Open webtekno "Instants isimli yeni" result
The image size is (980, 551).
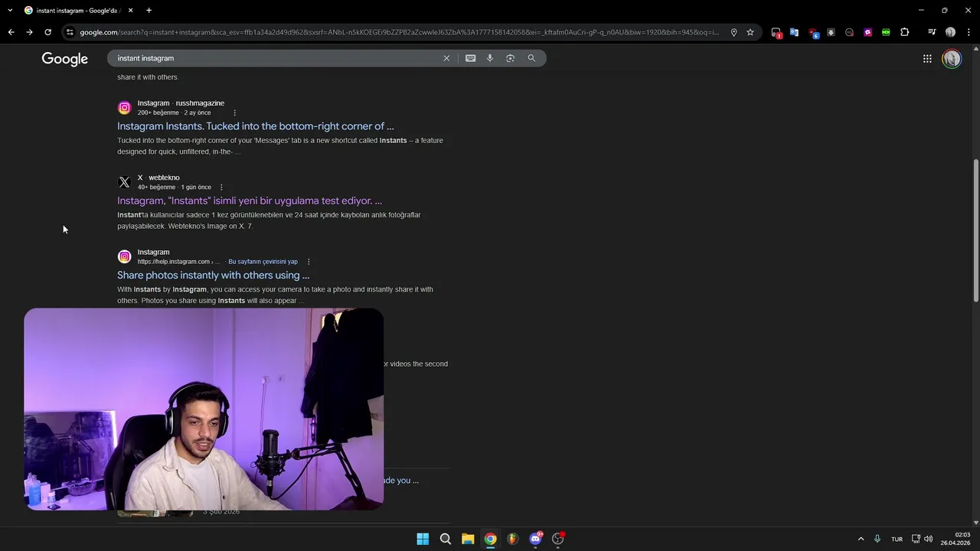pyautogui.click(x=250, y=201)
